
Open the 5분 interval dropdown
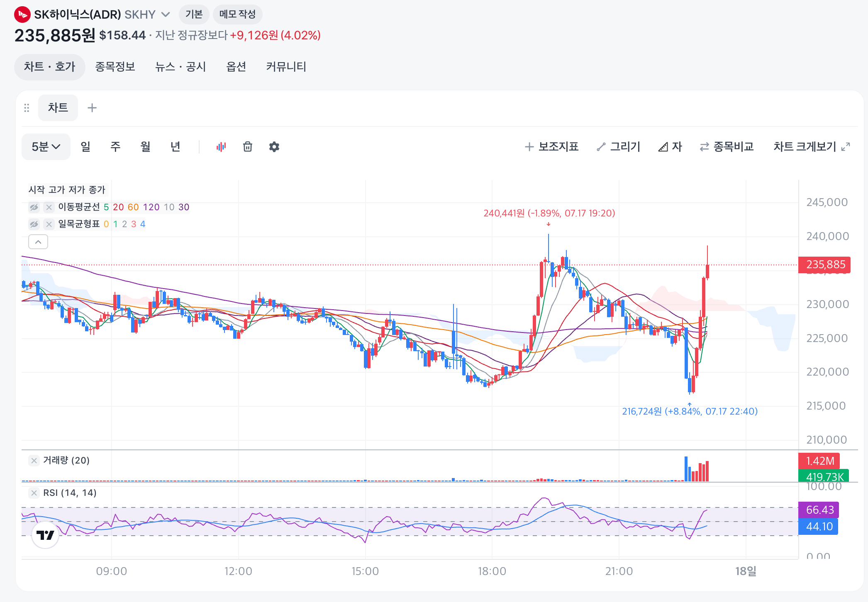46,147
